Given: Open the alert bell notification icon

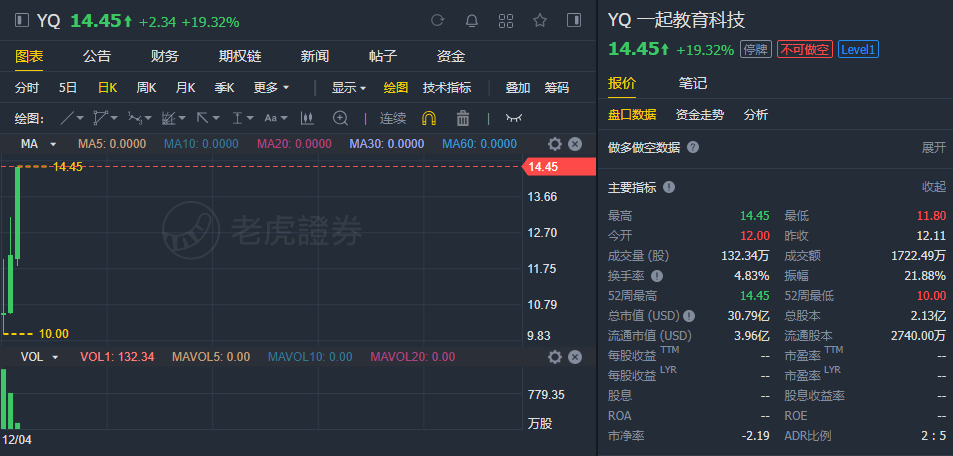Looking at the screenshot, I should [x=472, y=21].
